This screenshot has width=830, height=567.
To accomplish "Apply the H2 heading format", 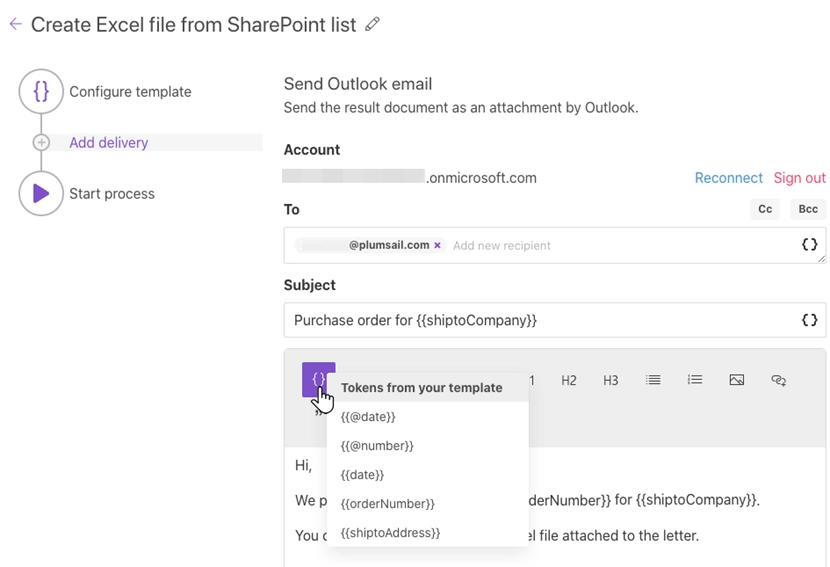I will point(569,381).
